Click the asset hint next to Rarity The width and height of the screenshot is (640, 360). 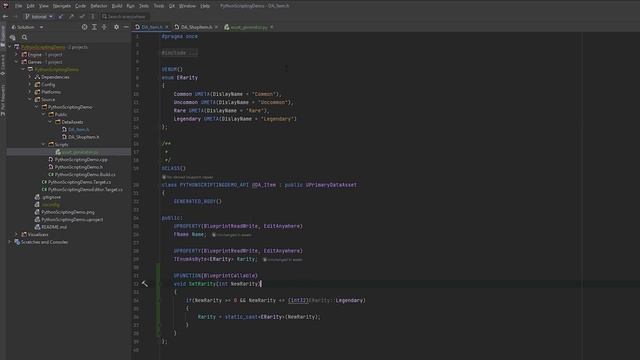pyautogui.click(x=282, y=260)
